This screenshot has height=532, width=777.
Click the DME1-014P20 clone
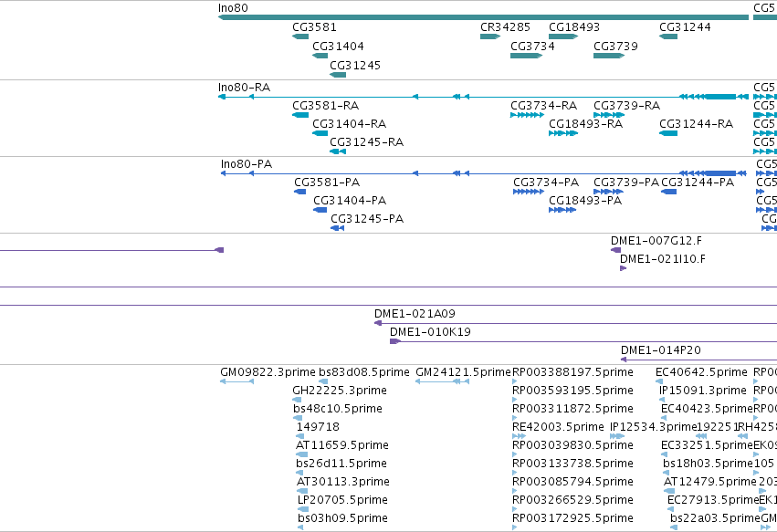[x=698, y=360]
